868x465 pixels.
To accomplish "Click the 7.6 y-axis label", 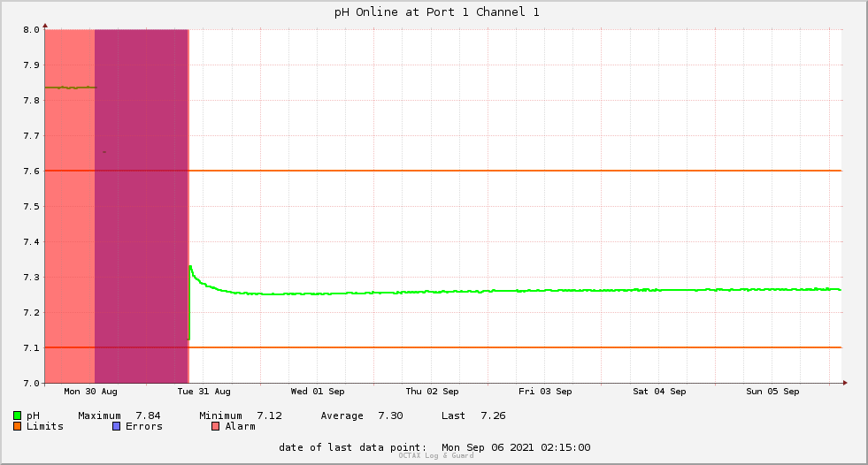I will click(x=32, y=172).
